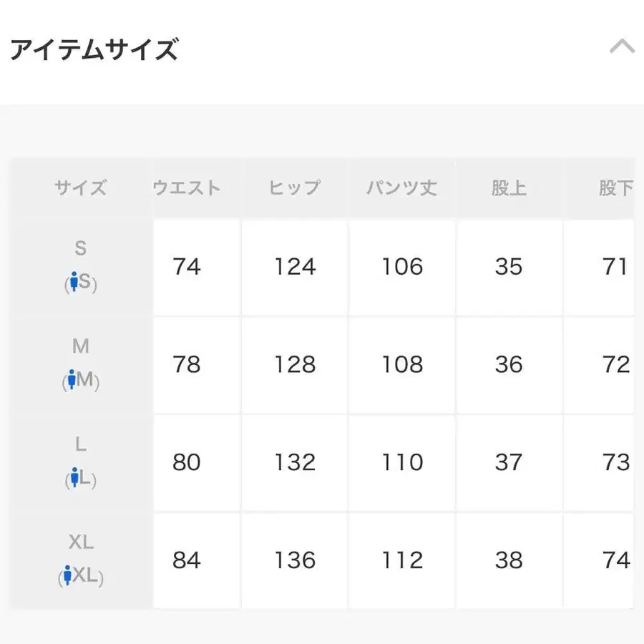Click the 股下 column header
The height and width of the screenshot is (644, 644).
tap(613, 187)
